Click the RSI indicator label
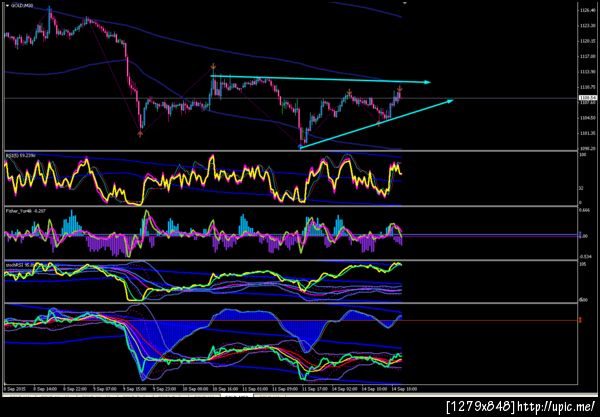This screenshot has width=600, height=417. point(20,155)
